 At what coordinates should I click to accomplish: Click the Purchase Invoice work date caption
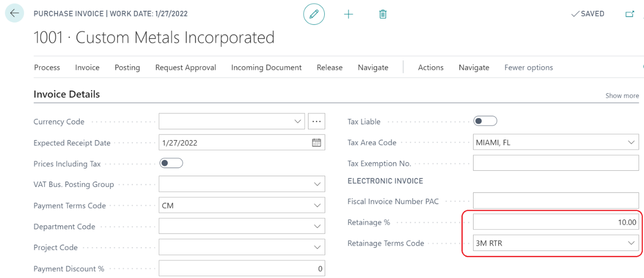tap(111, 13)
